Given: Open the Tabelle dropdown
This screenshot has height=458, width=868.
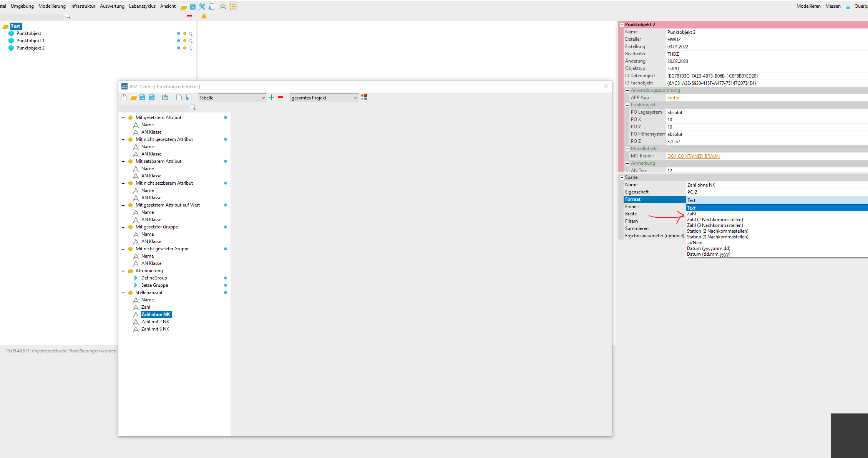Looking at the screenshot, I should [232, 98].
